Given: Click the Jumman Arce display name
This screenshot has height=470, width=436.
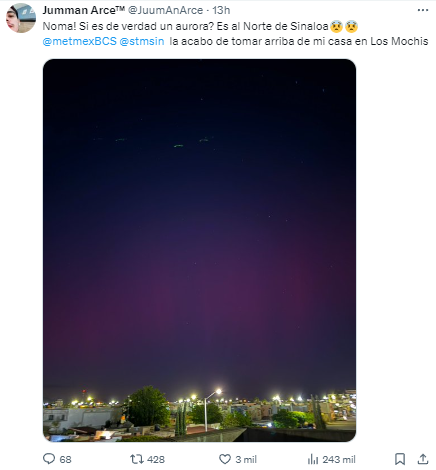Looking at the screenshot, I should click(x=83, y=10).
